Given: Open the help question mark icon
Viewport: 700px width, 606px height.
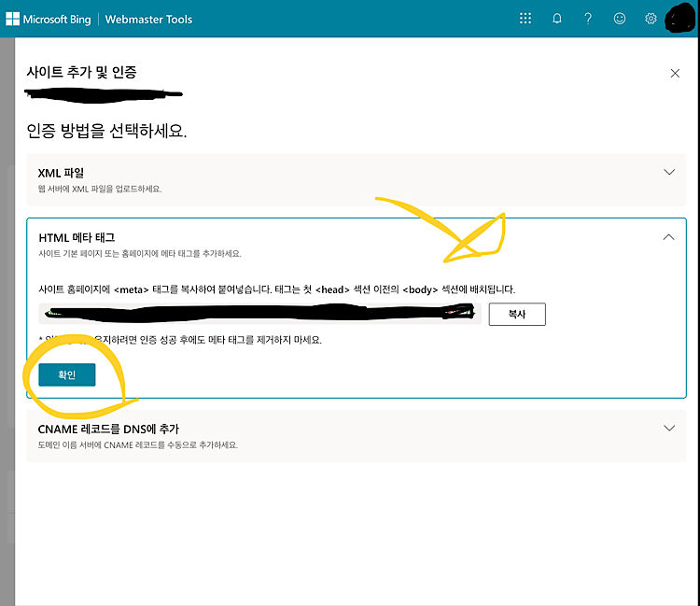Looking at the screenshot, I should 588,19.
